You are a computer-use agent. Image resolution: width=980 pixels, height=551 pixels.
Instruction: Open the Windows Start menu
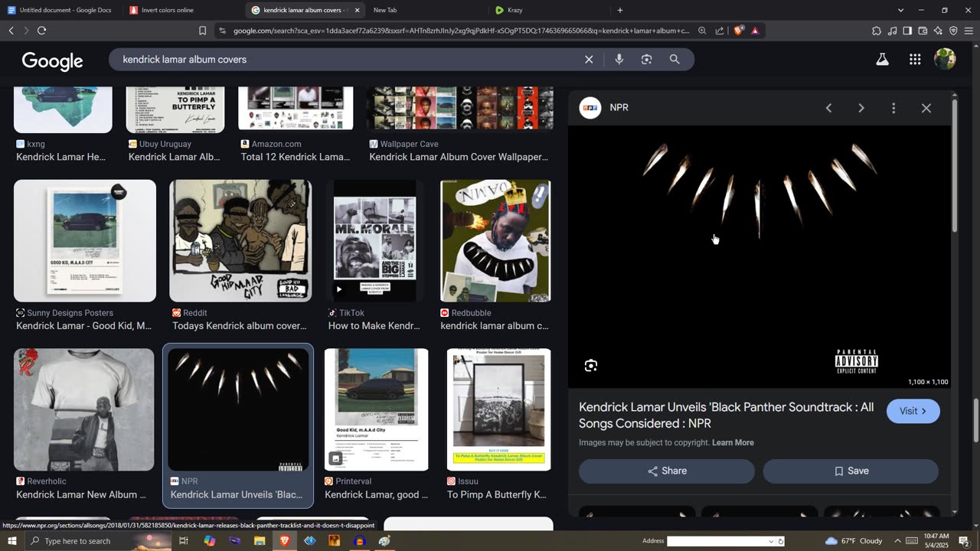point(11,541)
